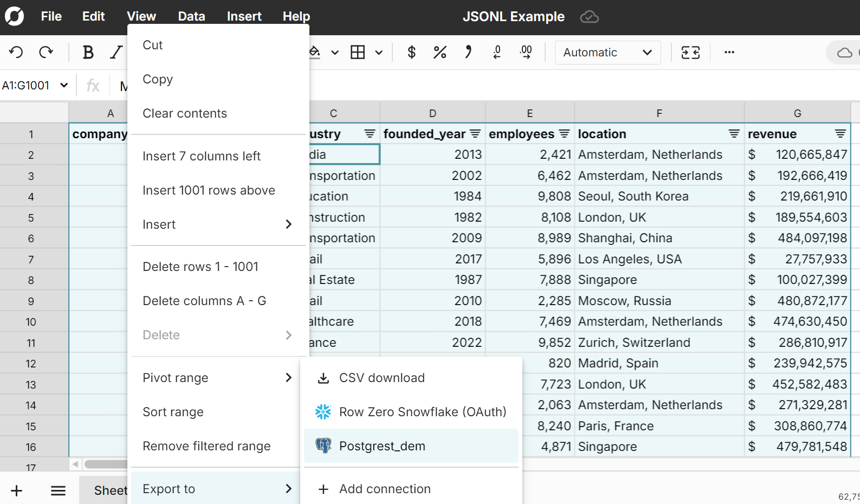Click the merge cells icon
Image resolution: width=860 pixels, height=504 pixels.
(690, 53)
